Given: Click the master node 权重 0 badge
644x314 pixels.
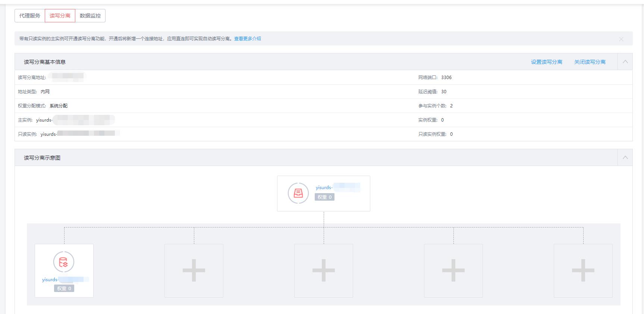Looking at the screenshot, I should [x=324, y=197].
